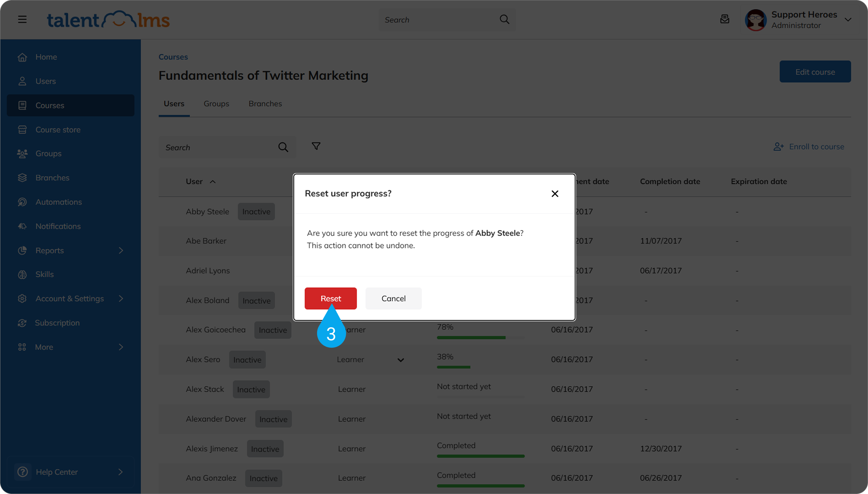The width and height of the screenshot is (868, 494).
Task: Click Alex Goicoechea's 78% progress bar
Action: pyautogui.click(x=481, y=338)
